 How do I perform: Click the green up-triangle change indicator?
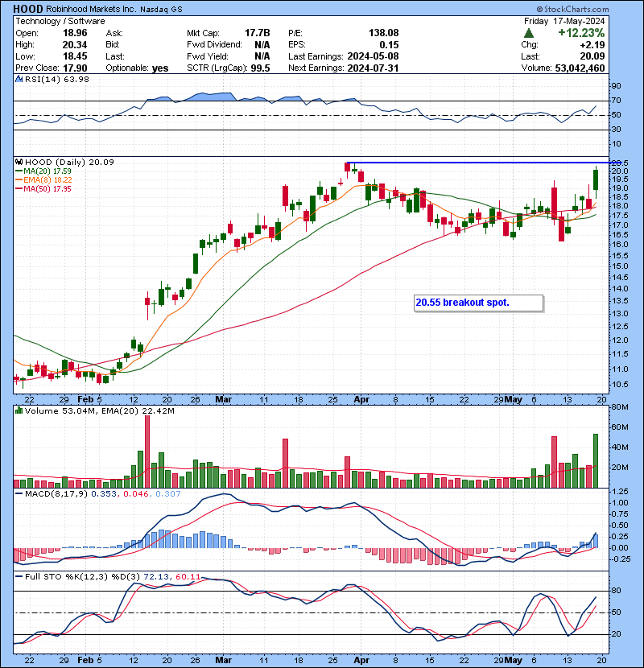click(x=529, y=33)
